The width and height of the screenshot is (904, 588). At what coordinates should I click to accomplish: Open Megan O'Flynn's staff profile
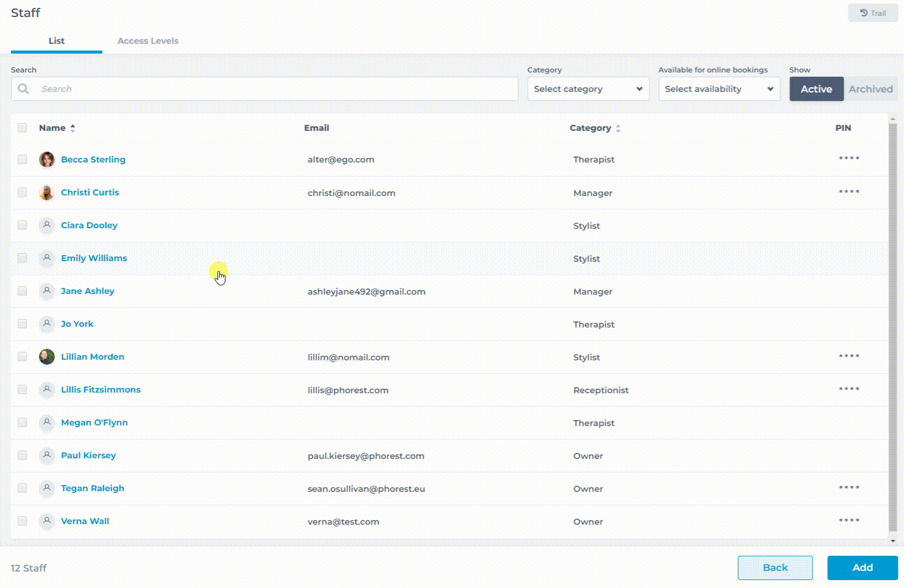[x=94, y=422]
